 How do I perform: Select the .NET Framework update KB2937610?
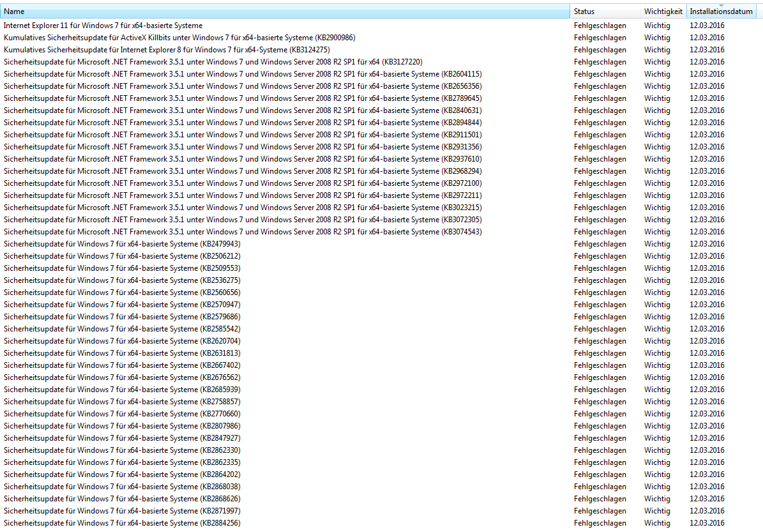(243, 159)
